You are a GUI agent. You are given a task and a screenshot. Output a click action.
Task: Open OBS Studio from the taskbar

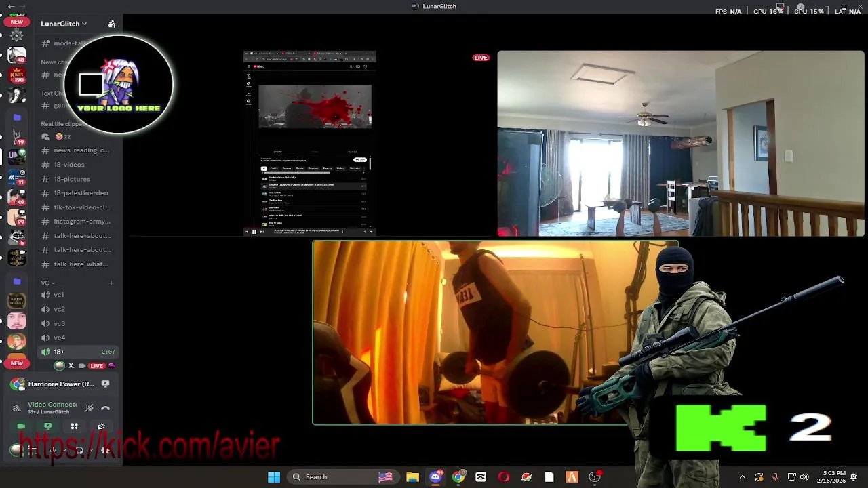pyautogui.click(x=595, y=477)
